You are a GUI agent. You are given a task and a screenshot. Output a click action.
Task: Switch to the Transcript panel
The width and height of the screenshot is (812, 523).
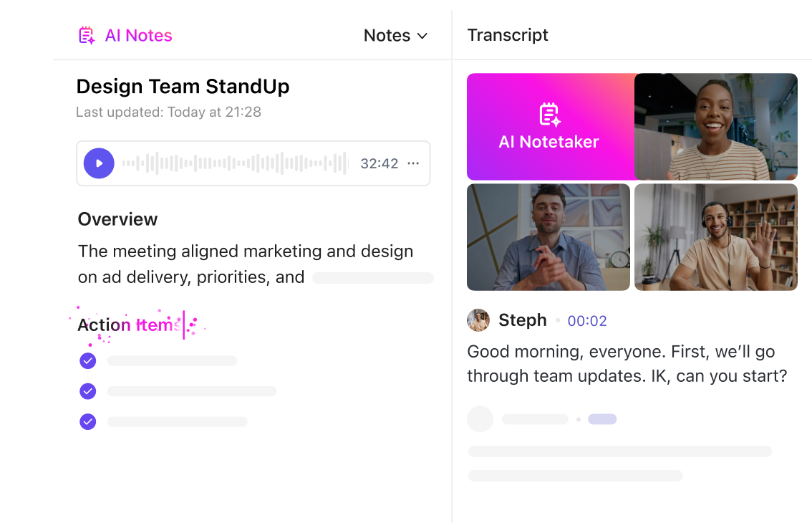[508, 34]
